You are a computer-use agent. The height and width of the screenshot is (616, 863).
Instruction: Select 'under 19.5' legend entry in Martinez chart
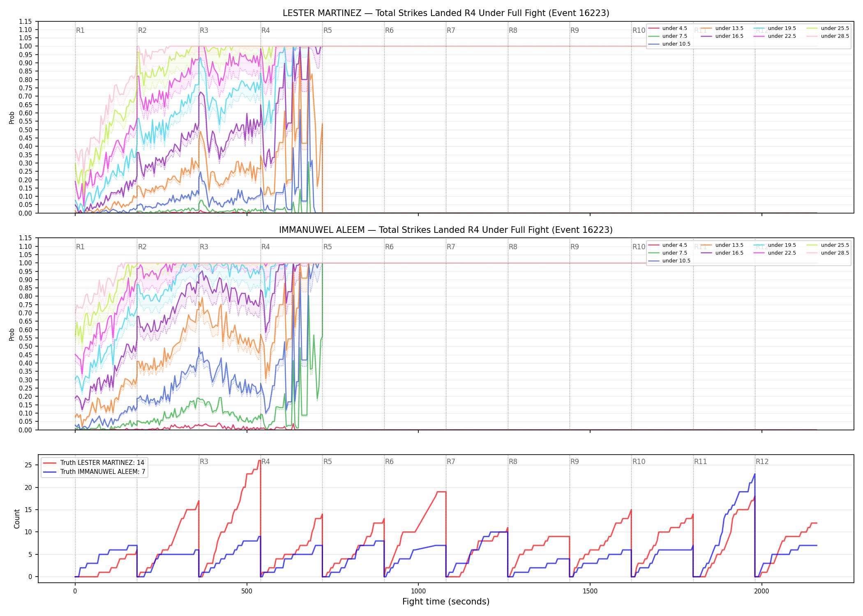click(775, 28)
